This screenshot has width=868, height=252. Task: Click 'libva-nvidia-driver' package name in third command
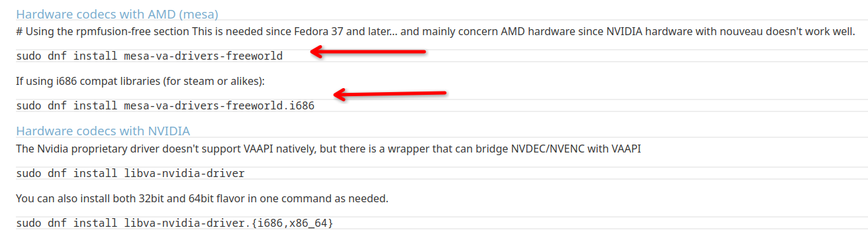(185, 174)
